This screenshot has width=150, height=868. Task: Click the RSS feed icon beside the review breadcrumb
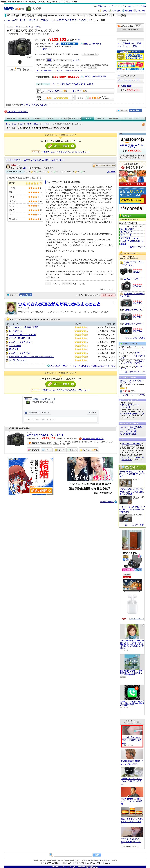[x=143, y=124]
